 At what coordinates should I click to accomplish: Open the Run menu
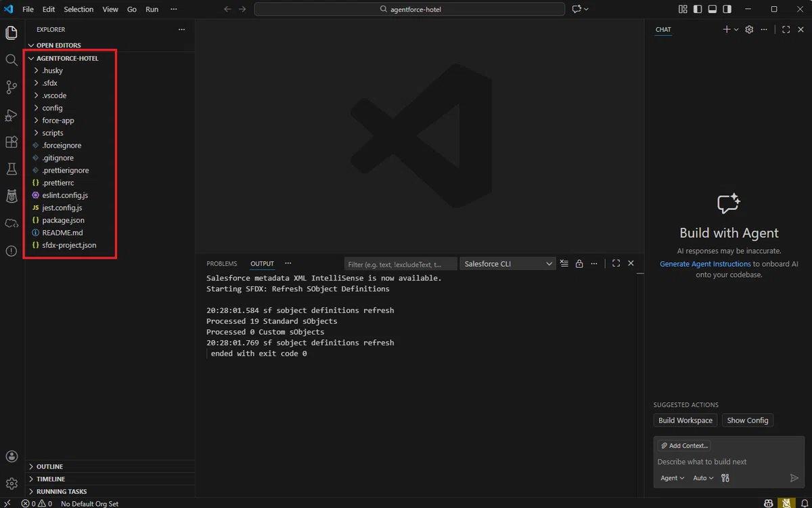tap(152, 9)
